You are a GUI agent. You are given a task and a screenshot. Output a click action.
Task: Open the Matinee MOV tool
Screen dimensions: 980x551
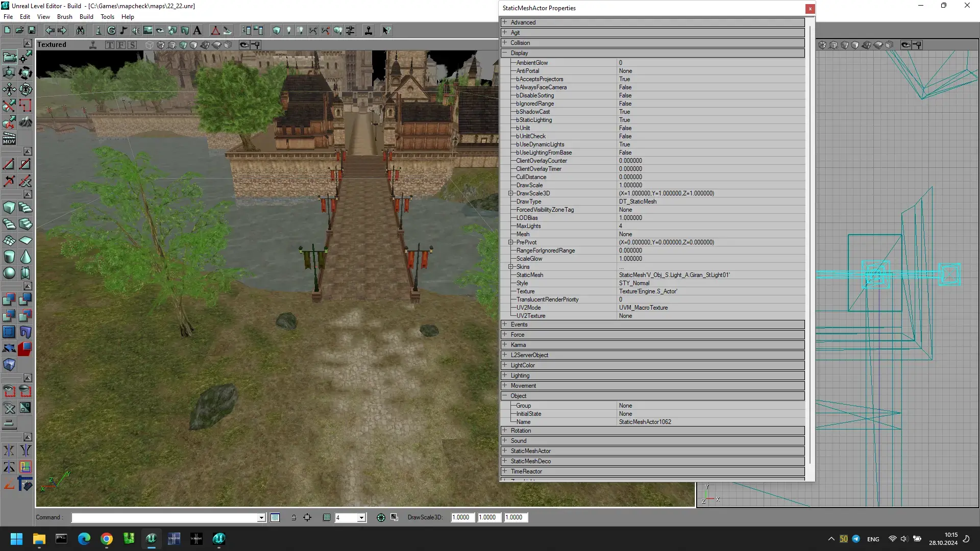pyautogui.click(x=9, y=138)
